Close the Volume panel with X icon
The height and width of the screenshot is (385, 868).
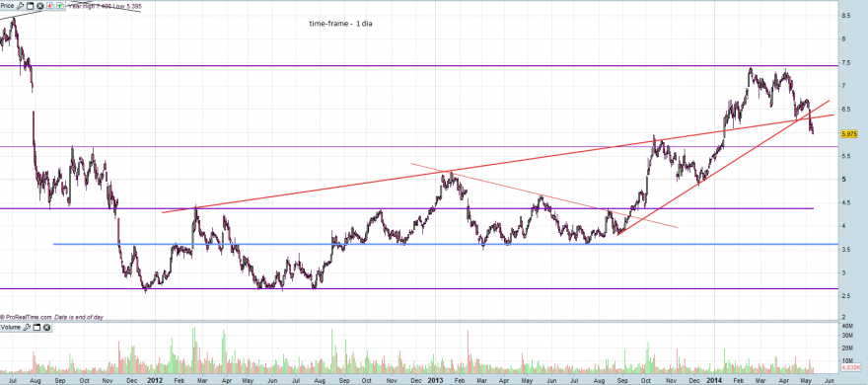tap(46, 328)
